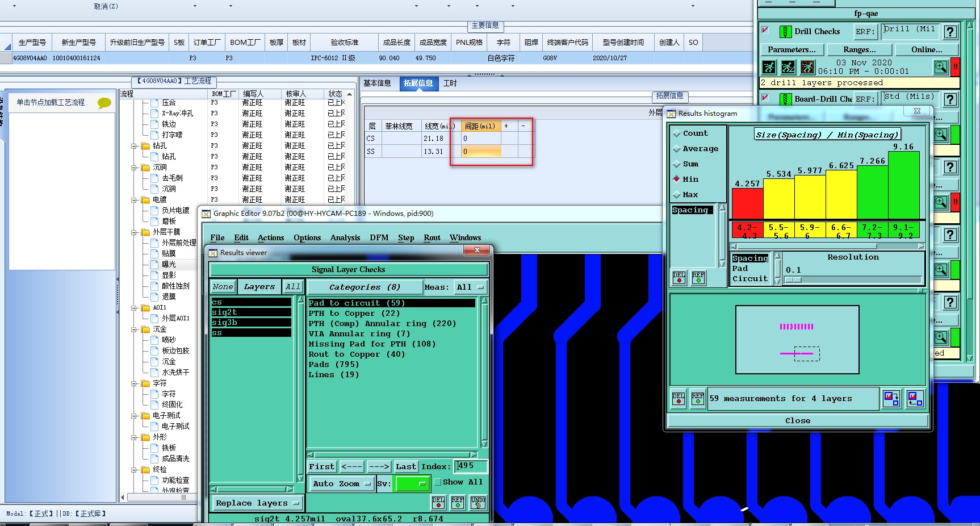Open the Analysis menu
This screenshot has width=980, height=526.
click(x=345, y=238)
